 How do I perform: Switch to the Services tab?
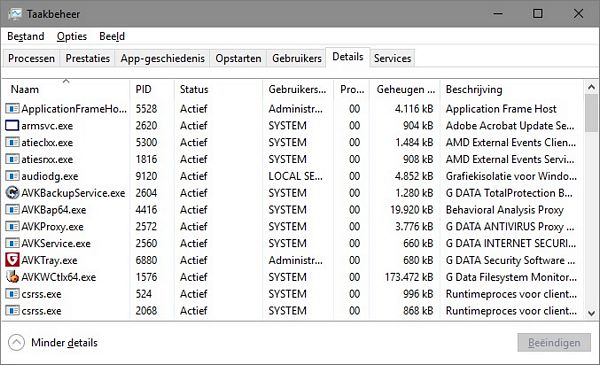pos(392,58)
